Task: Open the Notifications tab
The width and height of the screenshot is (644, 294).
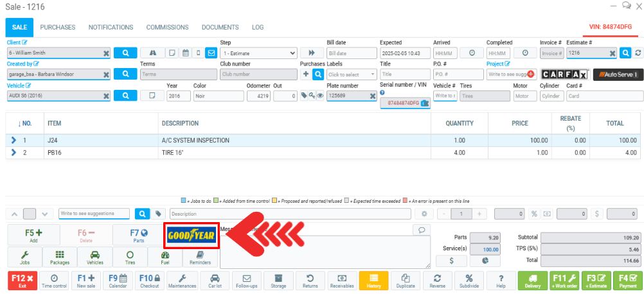Action: click(111, 28)
